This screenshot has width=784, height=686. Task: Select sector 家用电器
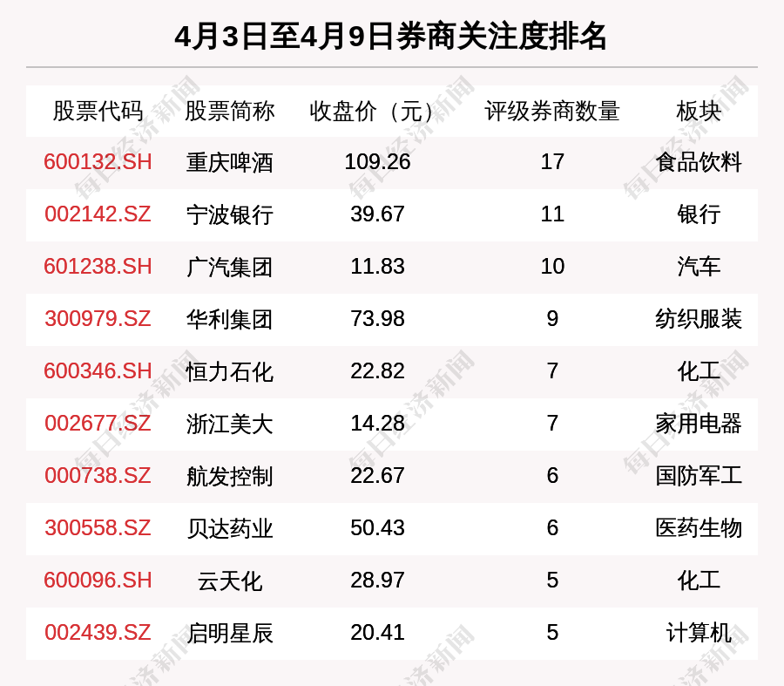pos(699,424)
